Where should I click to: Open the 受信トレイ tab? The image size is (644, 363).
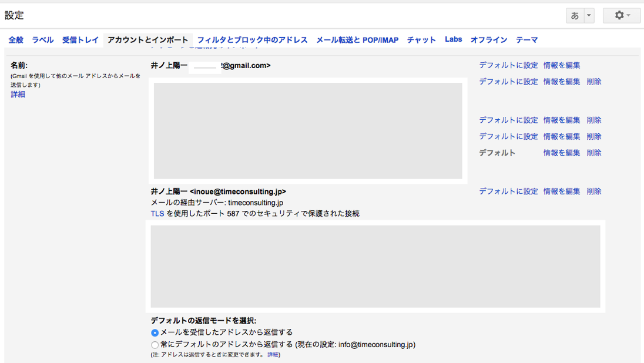[x=80, y=40]
